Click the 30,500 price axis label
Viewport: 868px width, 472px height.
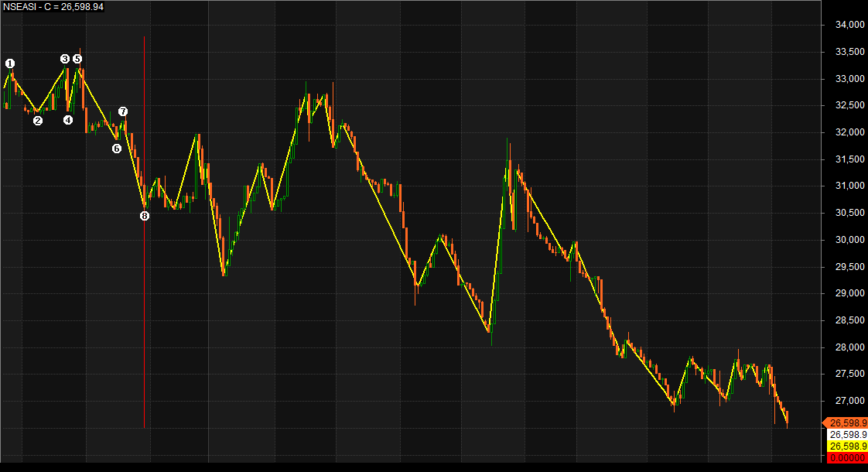click(x=849, y=213)
